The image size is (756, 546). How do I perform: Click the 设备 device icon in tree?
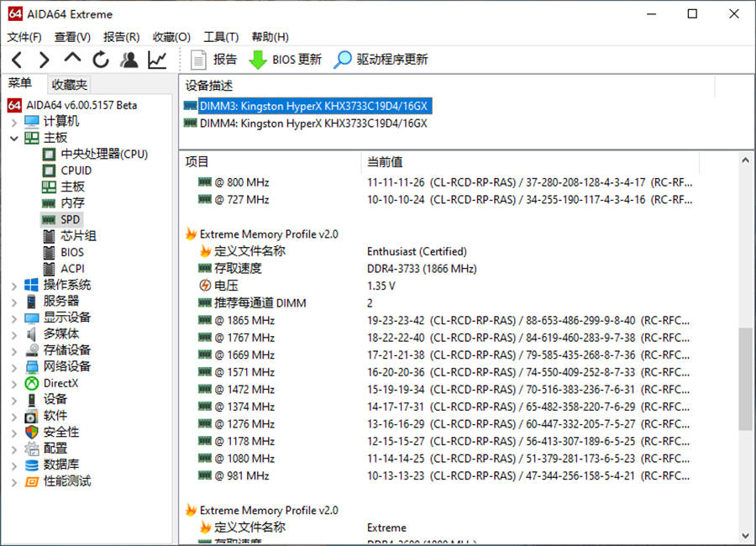click(32, 400)
